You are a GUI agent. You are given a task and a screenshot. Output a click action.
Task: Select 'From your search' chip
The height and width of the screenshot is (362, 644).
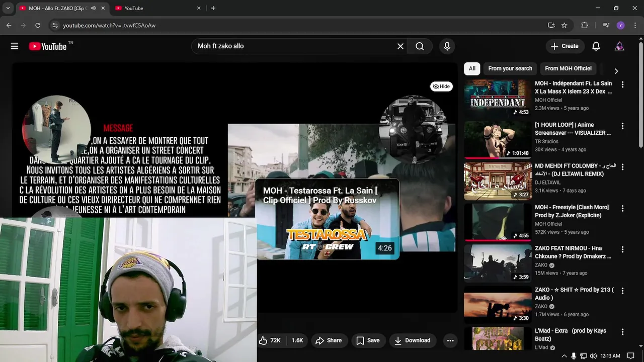(510, 68)
